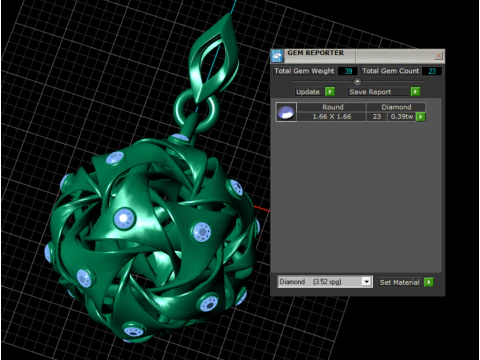
Task: Click the Gem Reporter panel icon
Action: click(x=277, y=56)
